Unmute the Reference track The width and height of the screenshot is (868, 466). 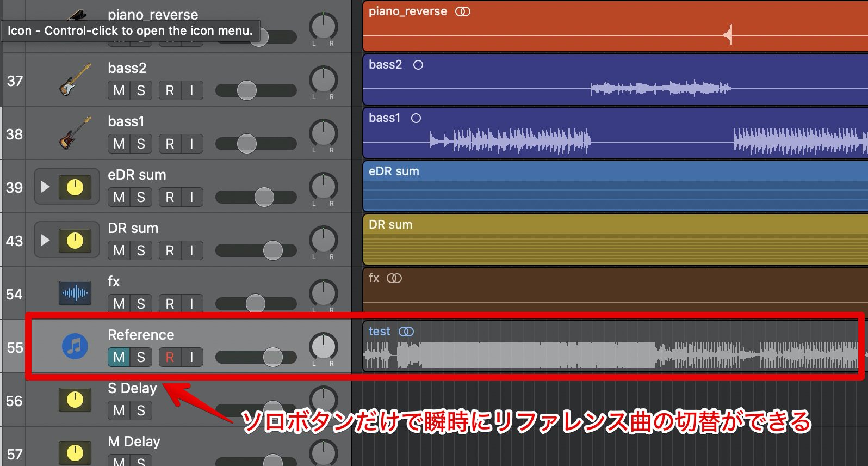119,357
